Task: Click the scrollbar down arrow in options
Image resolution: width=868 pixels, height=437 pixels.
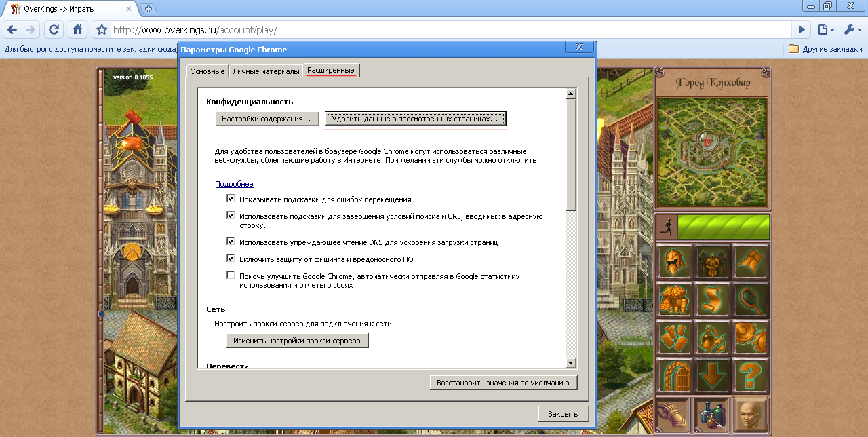Action: [x=571, y=363]
